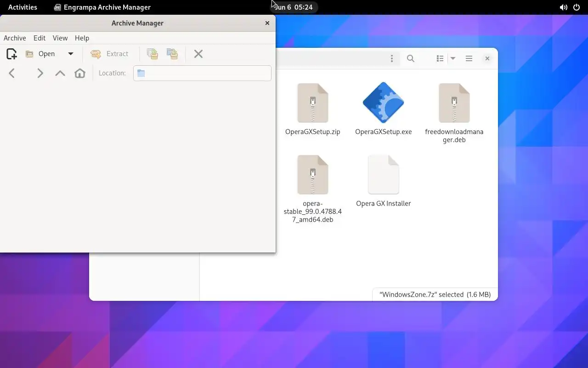Open the Edit menu
Screen dimensions: 588x368
click(x=40, y=38)
